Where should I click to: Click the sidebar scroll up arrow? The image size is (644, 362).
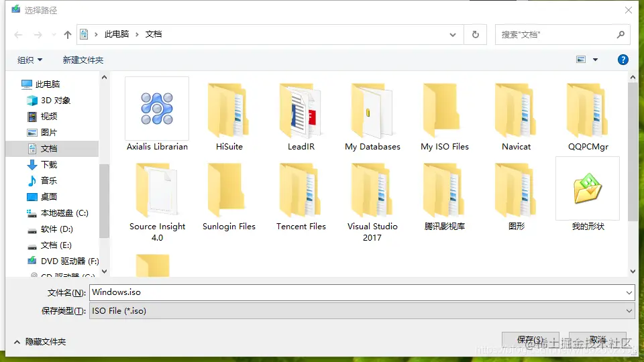pos(105,77)
